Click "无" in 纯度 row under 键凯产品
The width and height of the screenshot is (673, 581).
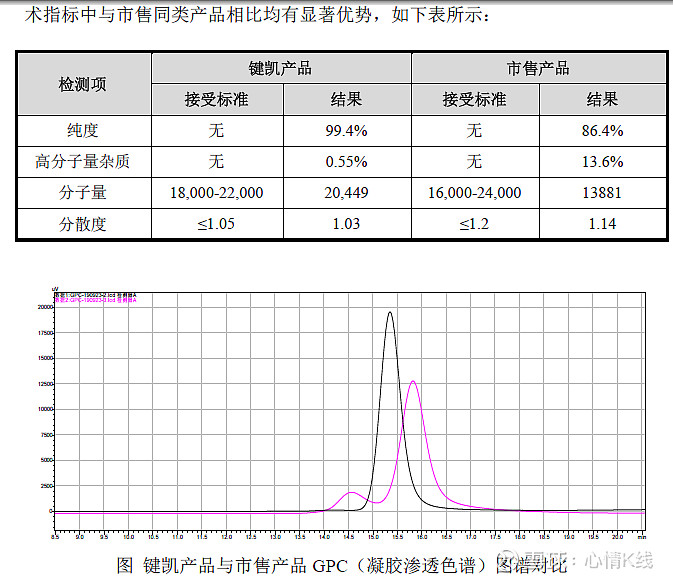tap(217, 130)
